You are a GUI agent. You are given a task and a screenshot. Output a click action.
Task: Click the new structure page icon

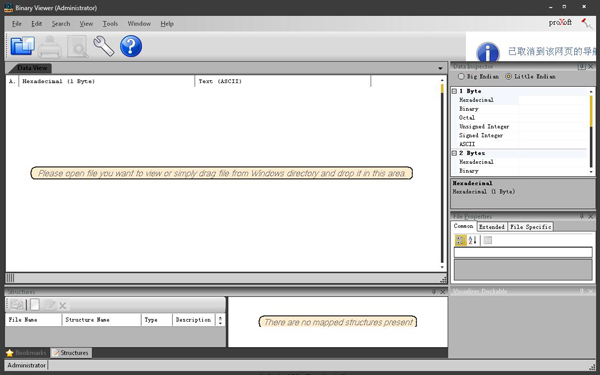(x=35, y=305)
